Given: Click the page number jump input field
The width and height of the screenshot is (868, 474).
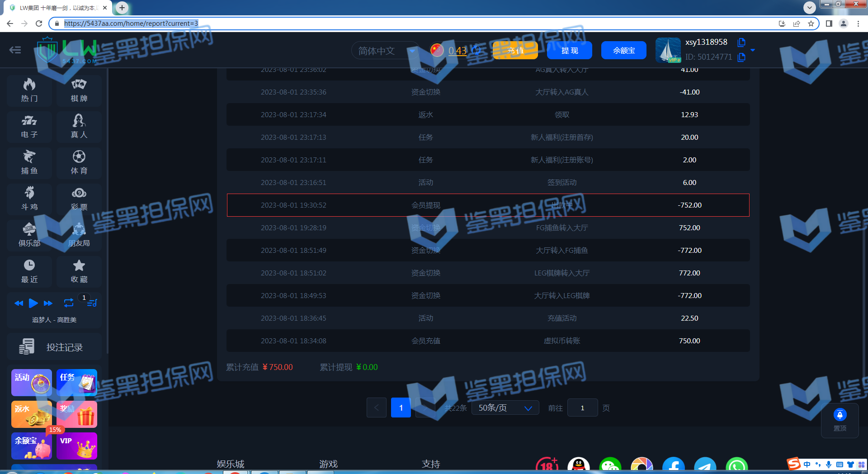Looking at the screenshot, I should click(582, 408).
